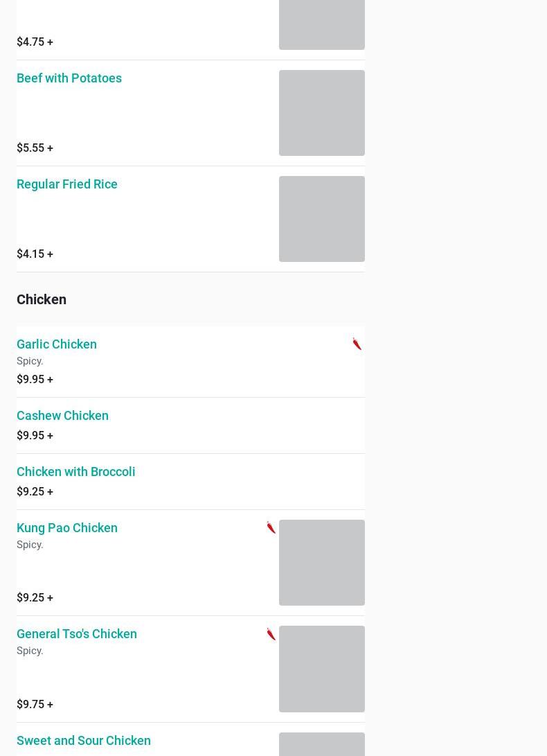This screenshot has width=547, height=756.
Task: Click the General Tso's Chicken photo thumbnail
Action: pyautogui.click(x=322, y=669)
